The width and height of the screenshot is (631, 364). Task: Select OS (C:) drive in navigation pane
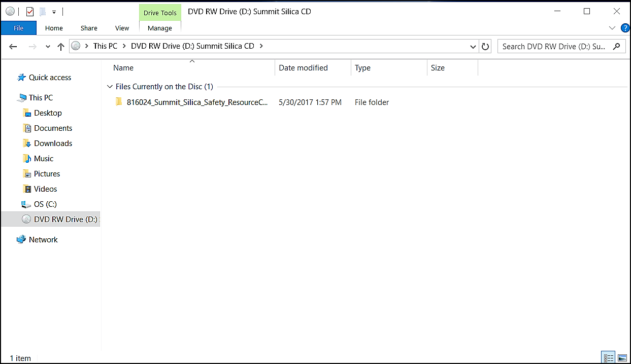pos(45,204)
